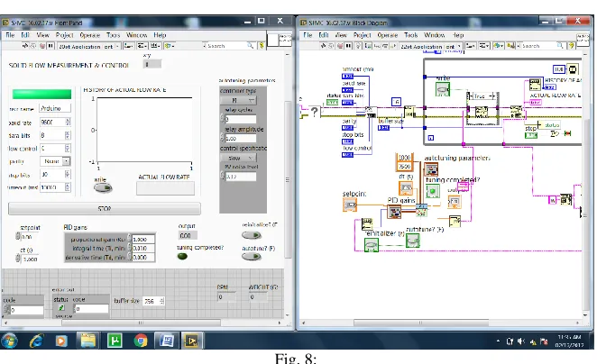Click the proportional gain (Kc) field

(x=143, y=240)
